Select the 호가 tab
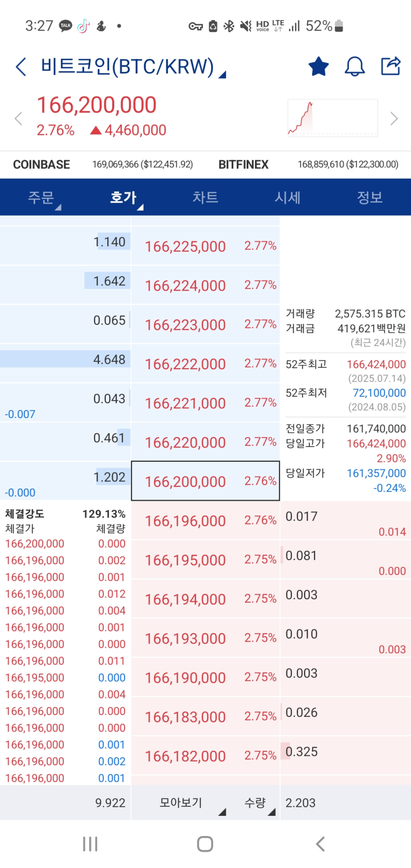The height and width of the screenshot is (868, 411). [x=124, y=198]
